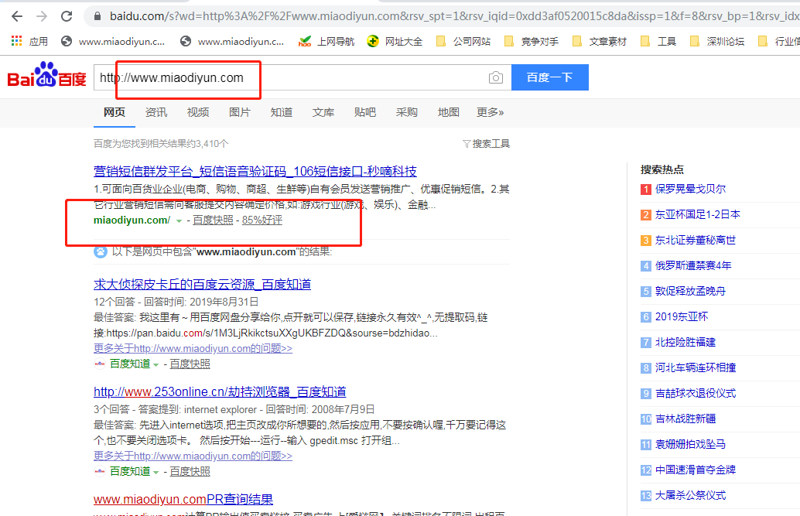Open the 公司网站 bookmark folder
The height and width of the screenshot is (516, 800).
click(463, 41)
